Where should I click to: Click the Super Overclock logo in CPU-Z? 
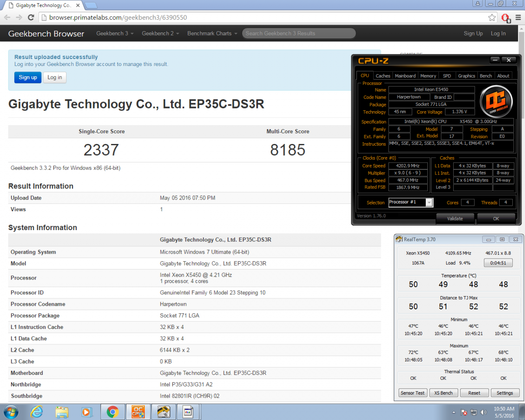tap(497, 102)
